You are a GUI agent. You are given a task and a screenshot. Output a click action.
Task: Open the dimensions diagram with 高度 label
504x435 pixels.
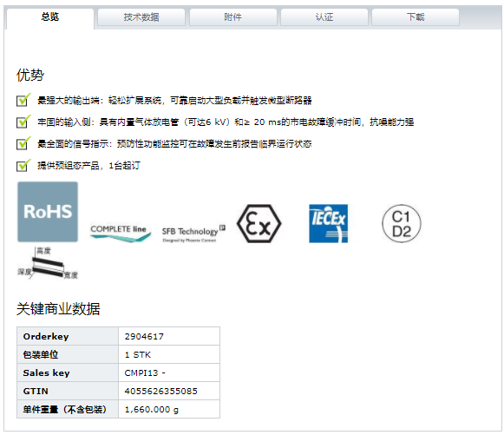(x=48, y=263)
